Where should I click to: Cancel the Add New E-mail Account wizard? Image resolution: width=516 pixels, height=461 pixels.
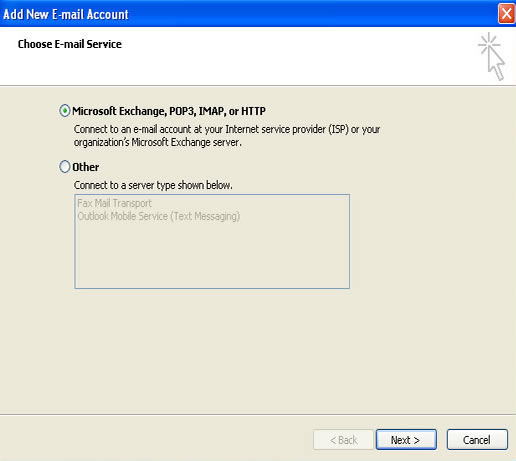477,440
